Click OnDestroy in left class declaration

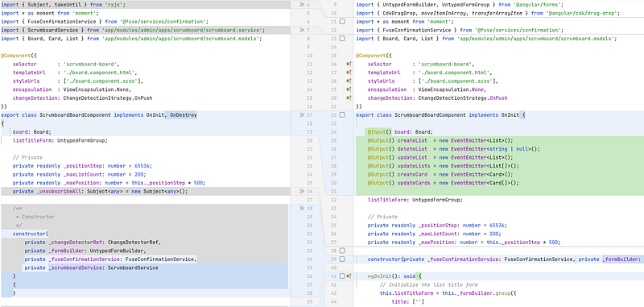tap(184, 115)
